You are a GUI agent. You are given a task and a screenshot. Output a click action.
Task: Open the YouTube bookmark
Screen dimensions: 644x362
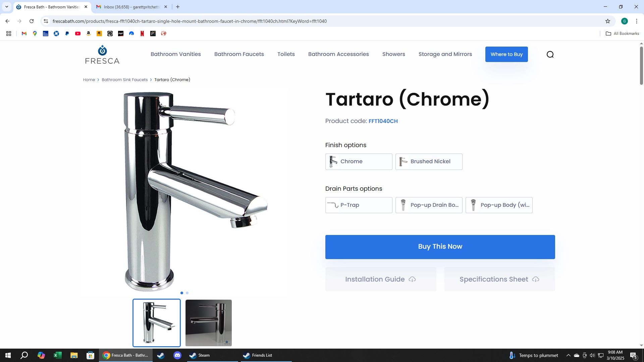[x=78, y=34]
